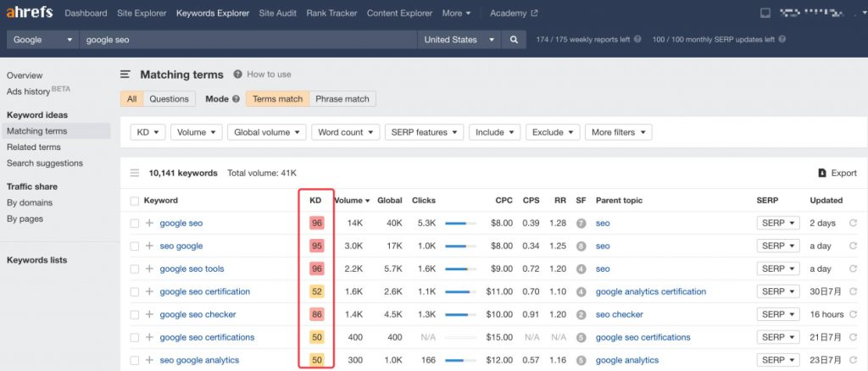Click the How to use help icon
The width and height of the screenshot is (868, 371).
click(x=238, y=74)
